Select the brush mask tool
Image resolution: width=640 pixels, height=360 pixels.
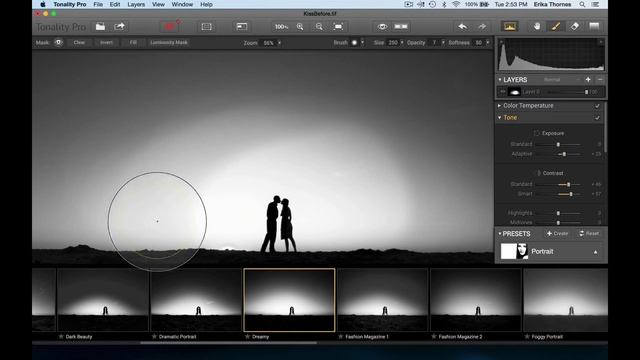[556, 27]
